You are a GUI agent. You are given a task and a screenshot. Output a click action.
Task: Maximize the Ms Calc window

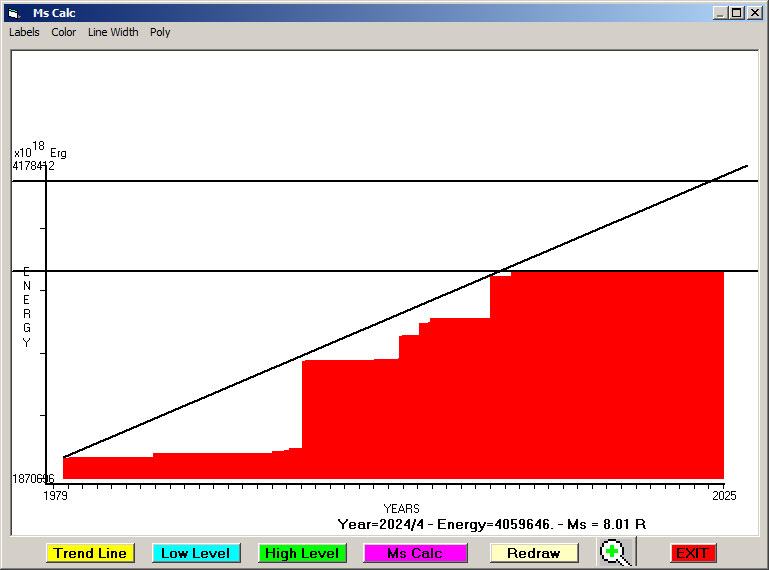[737, 13]
